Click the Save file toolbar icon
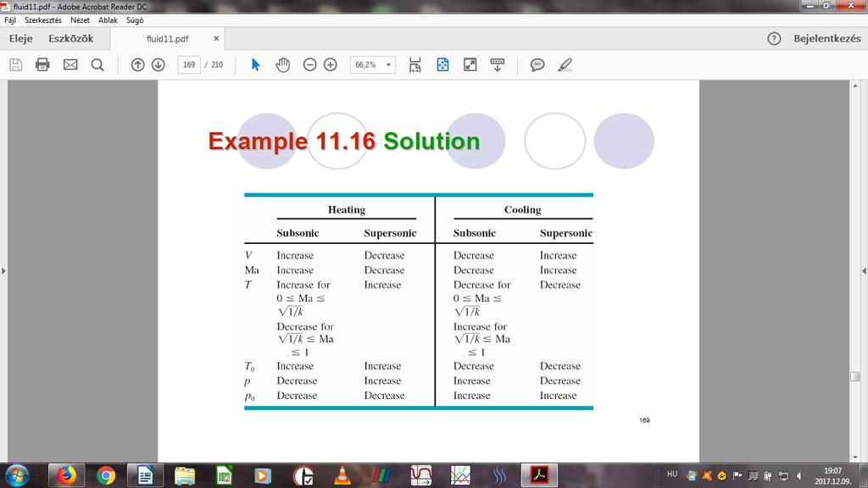868x488 pixels. point(16,64)
